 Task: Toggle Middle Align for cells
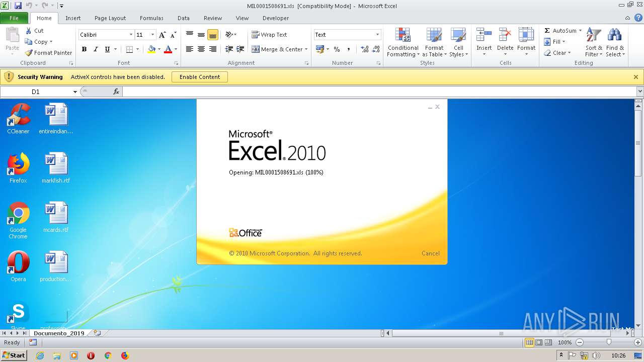pos(201,35)
